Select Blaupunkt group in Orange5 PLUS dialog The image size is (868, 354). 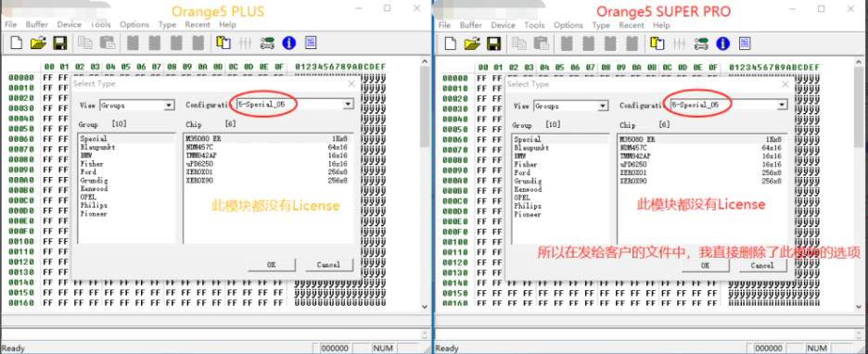click(x=98, y=147)
